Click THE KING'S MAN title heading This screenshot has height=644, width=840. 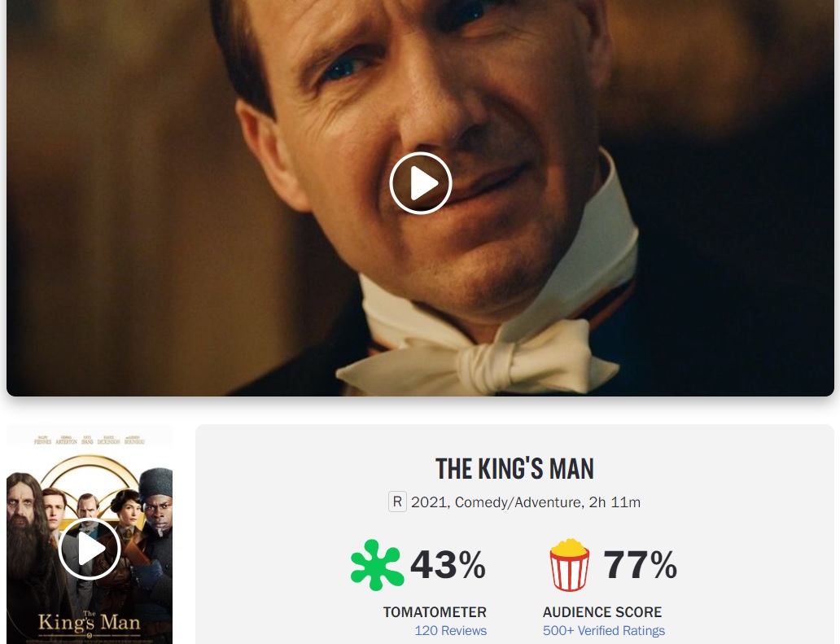(x=514, y=469)
